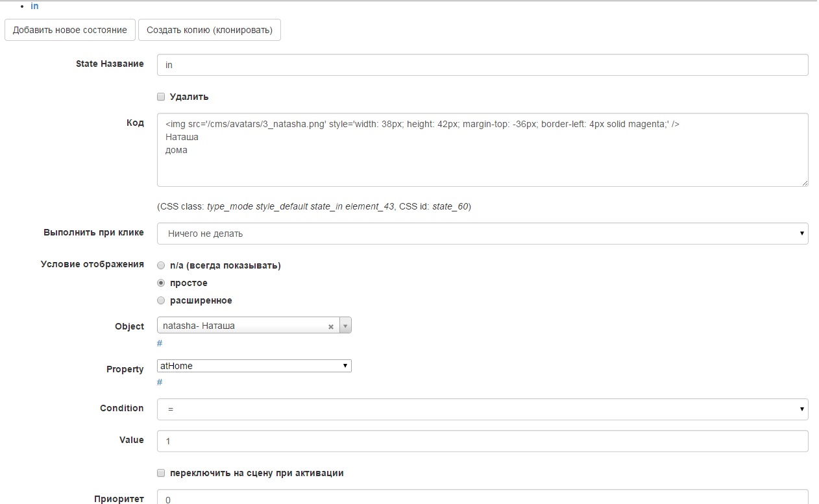
Task: Open the 'in' state link
Action: pos(34,6)
